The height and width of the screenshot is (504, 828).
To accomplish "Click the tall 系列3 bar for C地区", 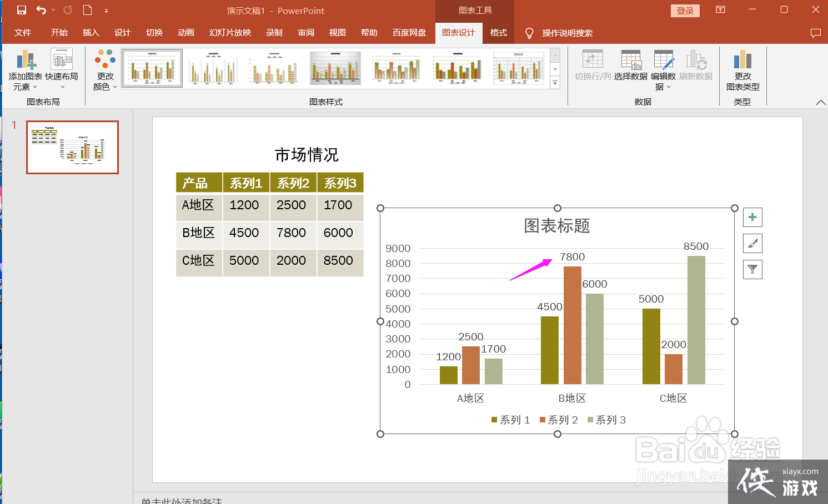I will (x=696, y=320).
